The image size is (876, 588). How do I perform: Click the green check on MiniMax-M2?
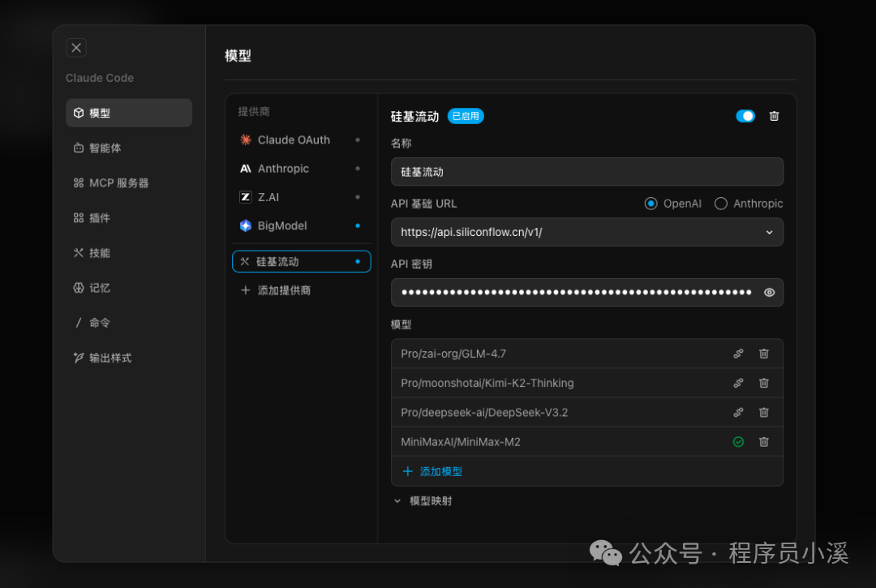point(738,441)
